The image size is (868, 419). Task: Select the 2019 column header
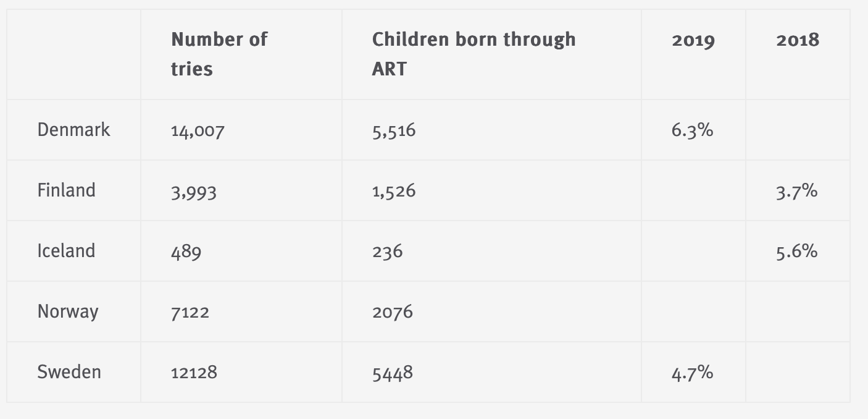[x=693, y=41]
